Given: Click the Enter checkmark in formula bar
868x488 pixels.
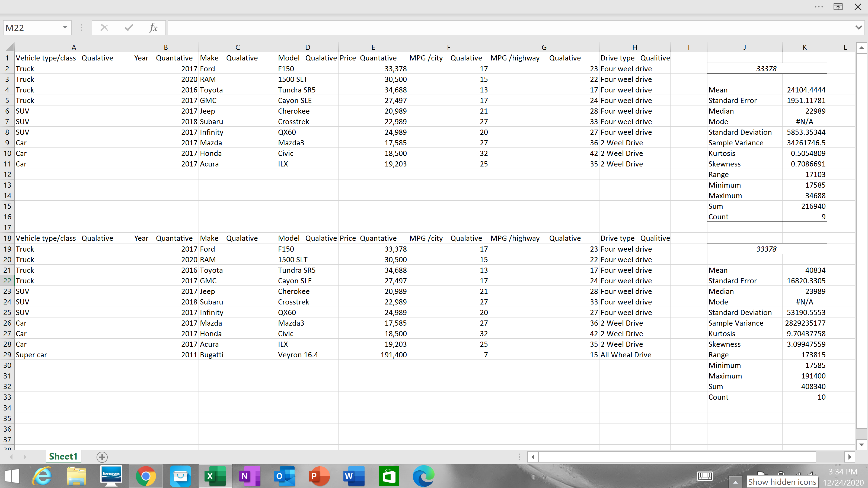Looking at the screenshot, I should [129, 28].
